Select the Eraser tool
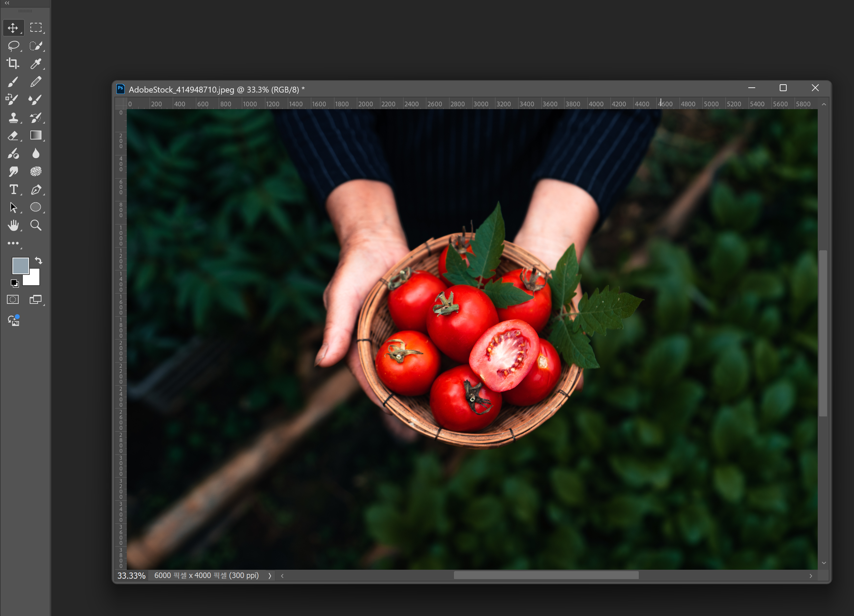This screenshot has height=616, width=854. click(x=13, y=136)
